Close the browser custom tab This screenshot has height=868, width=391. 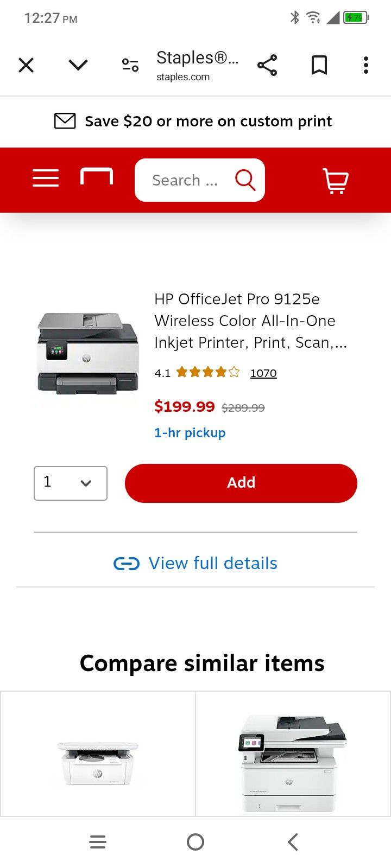[x=26, y=65]
